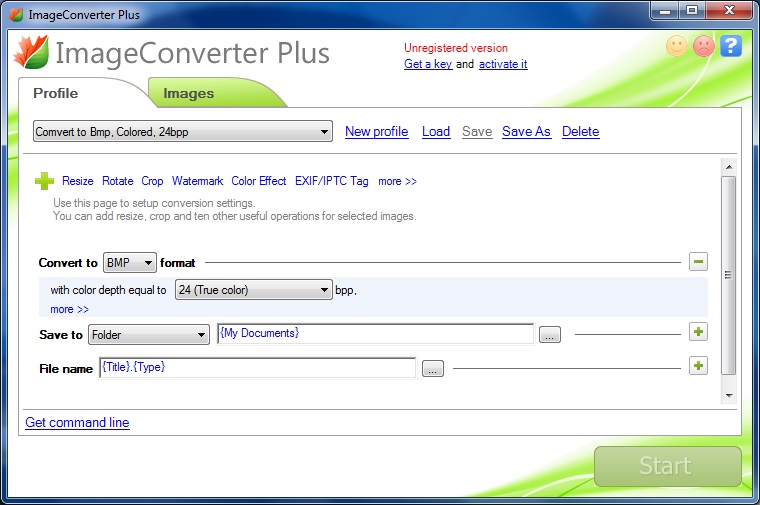
Task: Add a Crop operation
Action: [x=152, y=181]
